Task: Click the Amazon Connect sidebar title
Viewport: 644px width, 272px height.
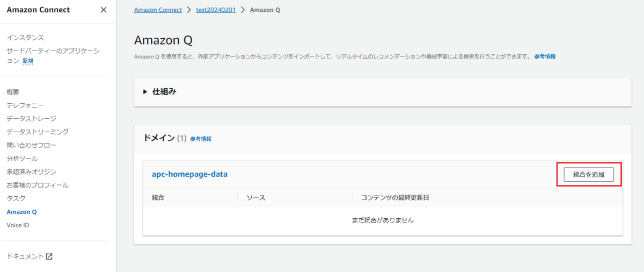Action: tap(38, 10)
